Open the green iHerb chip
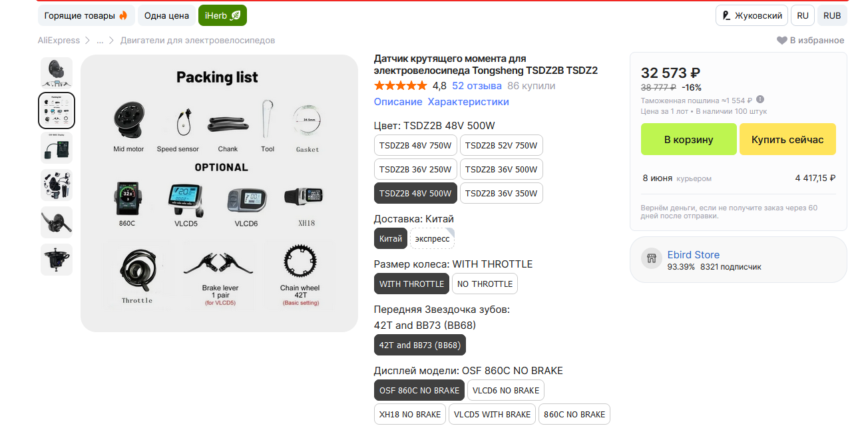Screen dimensions: 868x446 coord(223,15)
